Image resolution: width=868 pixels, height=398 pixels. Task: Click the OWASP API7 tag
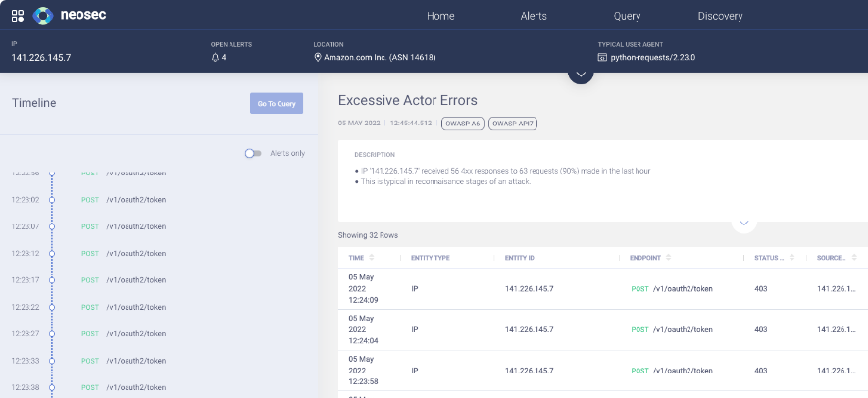pos(513,124)
